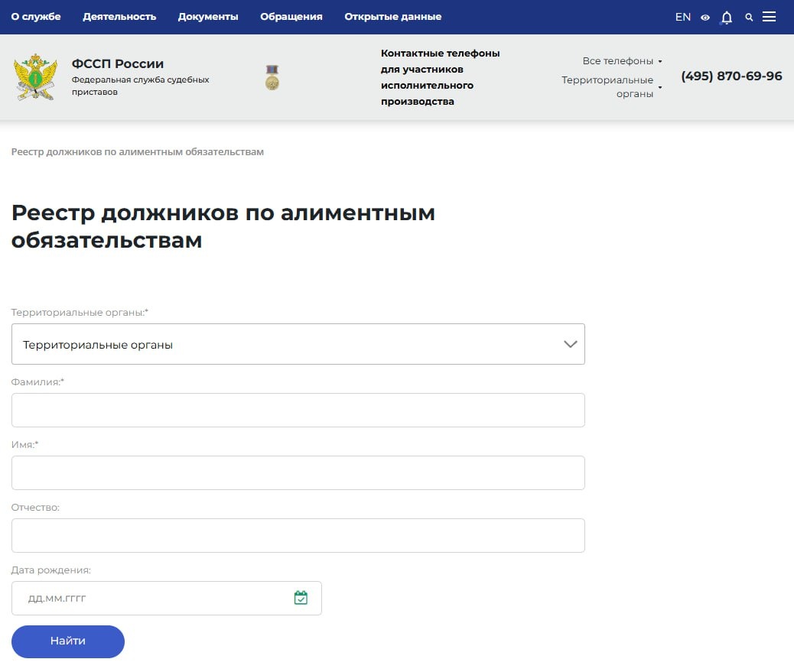Click the Найти button
794x672 pixels.
(x=68, y=641)
